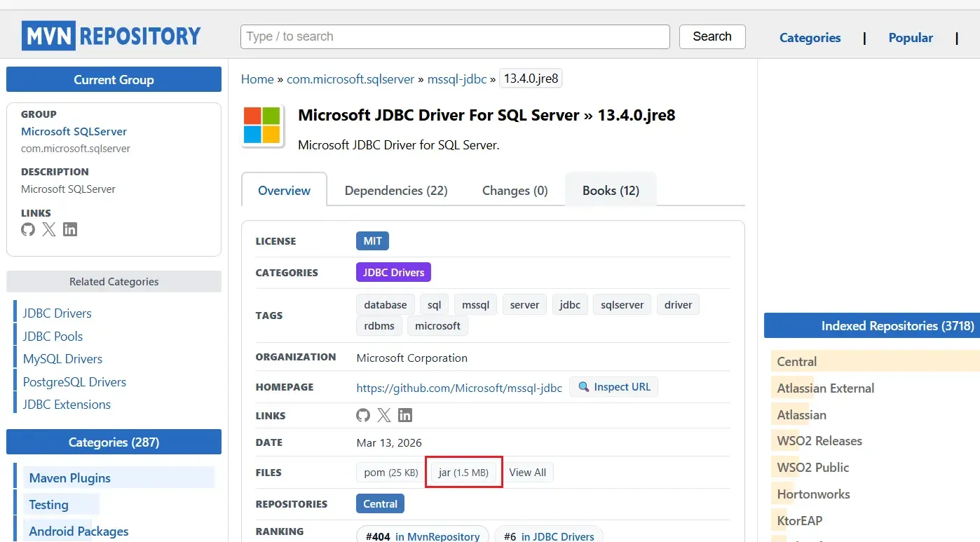Click the Search button
Viewport: 980px width, 542px height.
712,36
